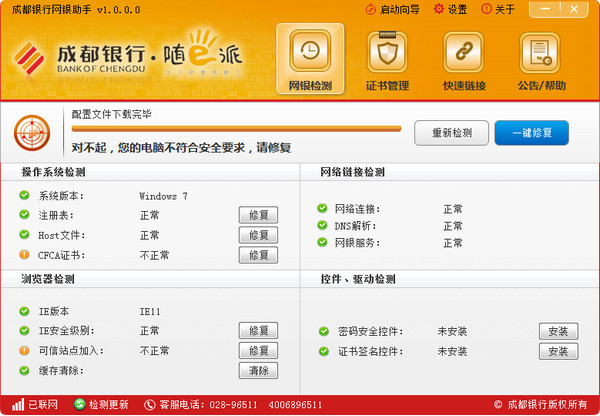The height and width of the screenshot is (416, 600).
Task: Open the 公告/帮助 tab
Action: (x=541, y=59)
